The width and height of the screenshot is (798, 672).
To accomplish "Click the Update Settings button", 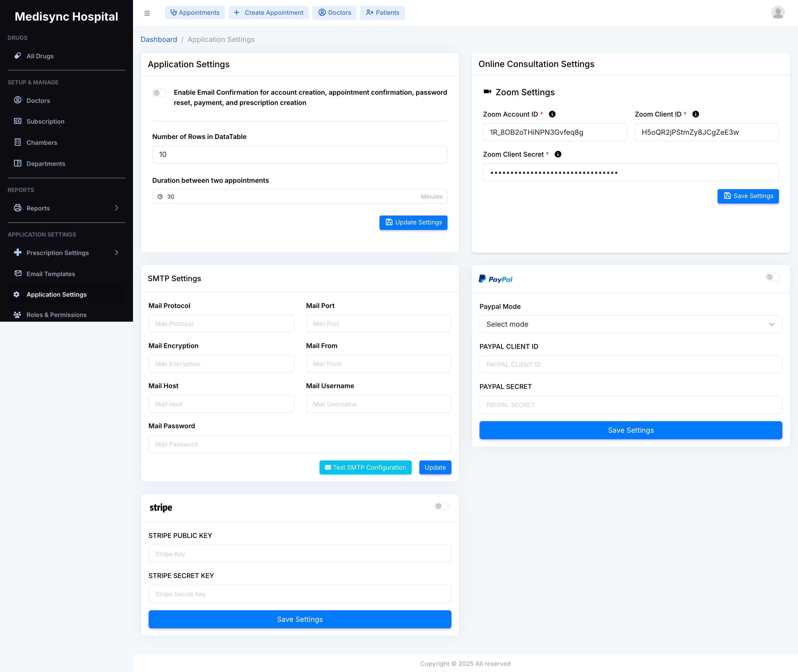I will click(x=413, y=223).
